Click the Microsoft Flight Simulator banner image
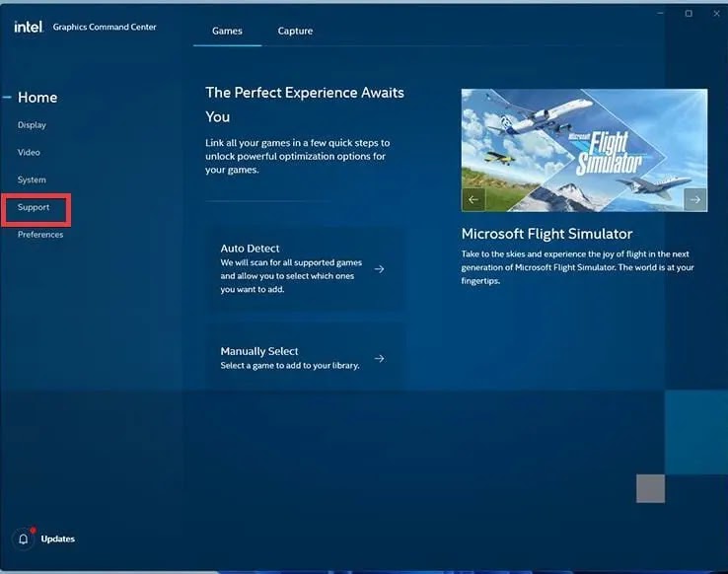Viewport: 728px width, 574px height. click(585, 150)
